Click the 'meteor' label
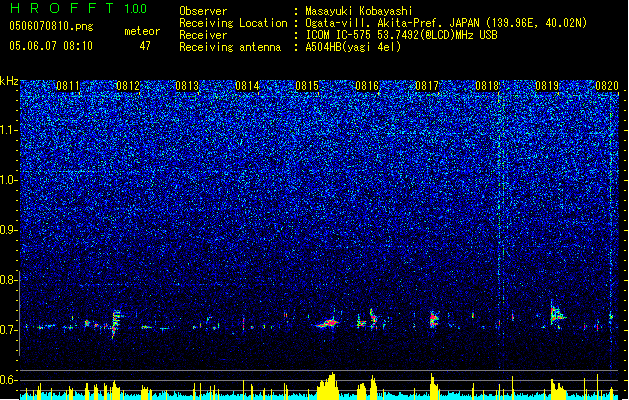 coord(142,31)
